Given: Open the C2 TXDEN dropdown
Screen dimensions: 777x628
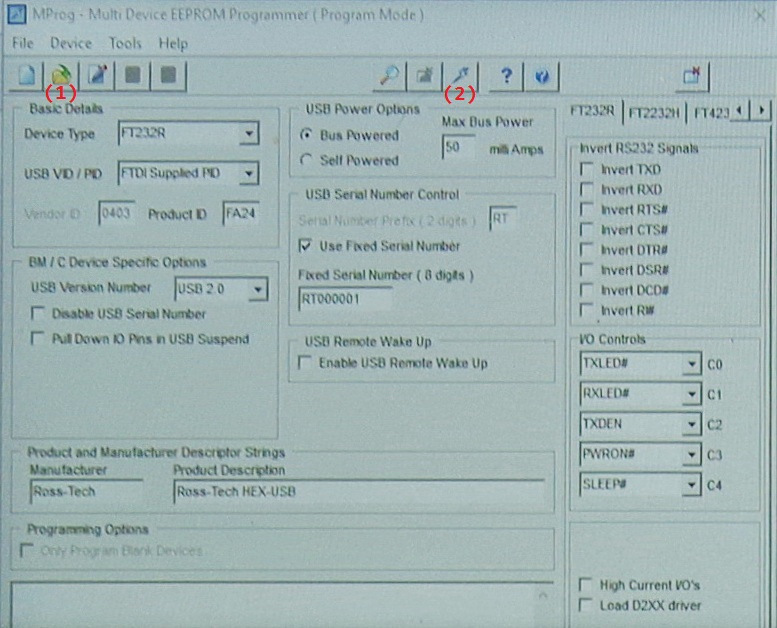Looking at the screenshot, I should click(691, 425).
